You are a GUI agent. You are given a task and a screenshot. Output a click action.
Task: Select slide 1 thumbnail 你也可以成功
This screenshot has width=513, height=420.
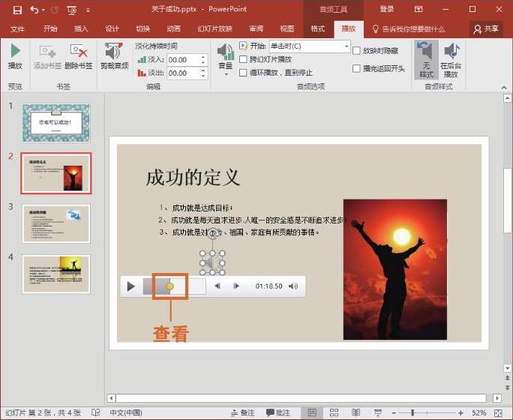pos(56,123)
